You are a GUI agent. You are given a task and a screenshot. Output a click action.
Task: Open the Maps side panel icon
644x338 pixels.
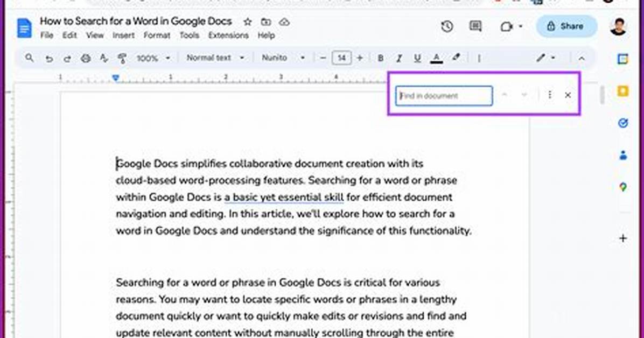coord(623,187)
